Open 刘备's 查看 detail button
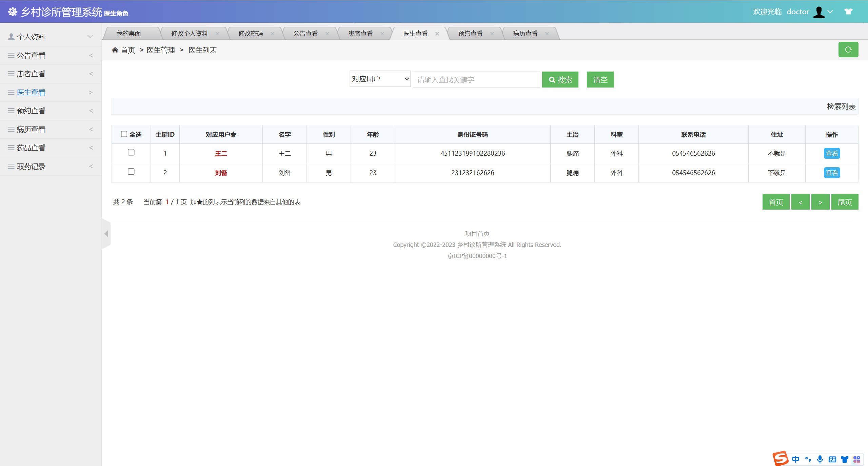 (x=832, y=172)
